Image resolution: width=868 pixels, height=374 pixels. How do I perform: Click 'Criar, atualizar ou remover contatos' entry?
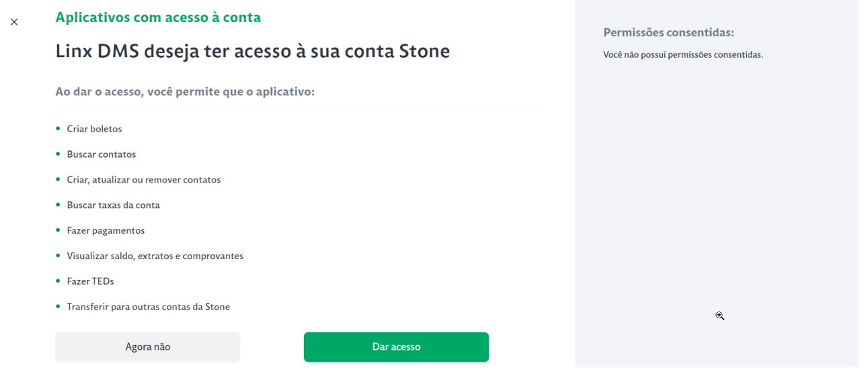143,180
